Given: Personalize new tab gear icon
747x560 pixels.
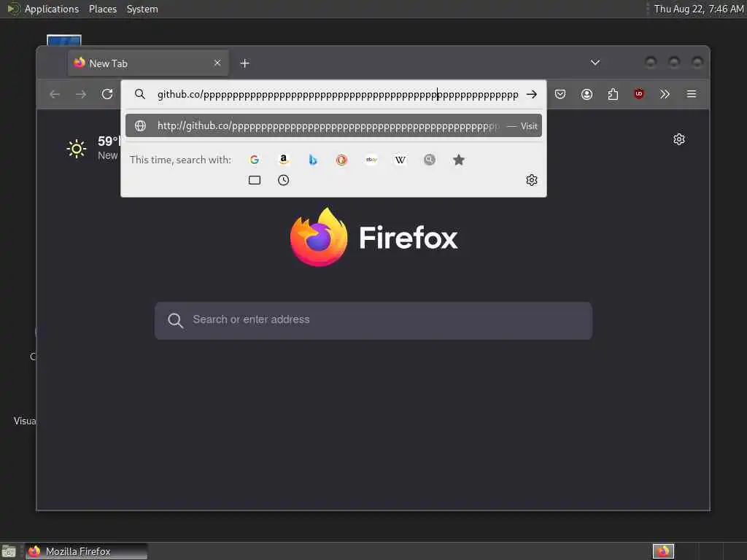Looking at the screenshot, I should [x=679, y=139].
